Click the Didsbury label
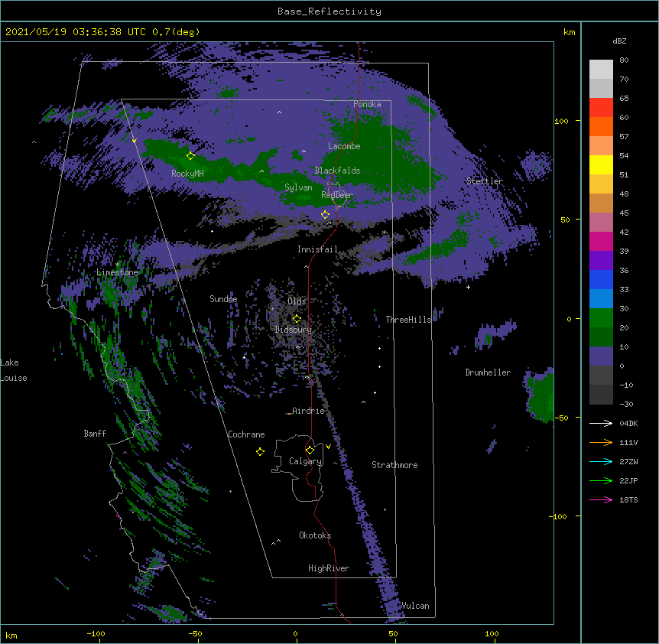Viewport: 659px width, 644px height. click(294, 330)
